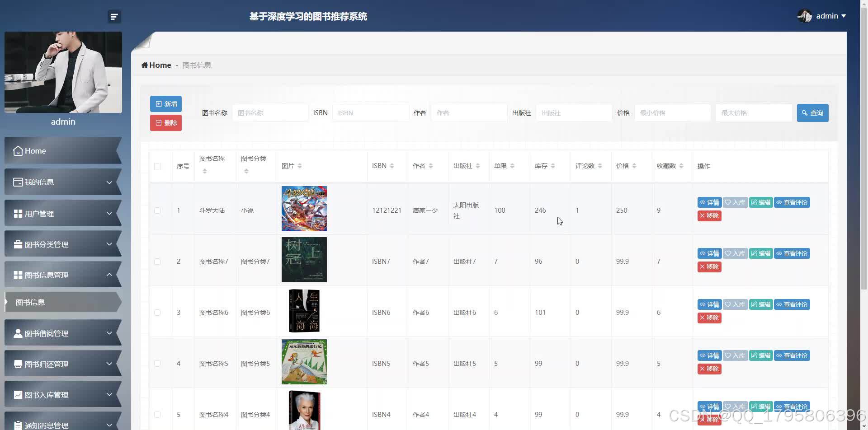Screen dimensions: 868x430
Task: Click the 图书借阅管理 person icon
Action: click(18, 333)
